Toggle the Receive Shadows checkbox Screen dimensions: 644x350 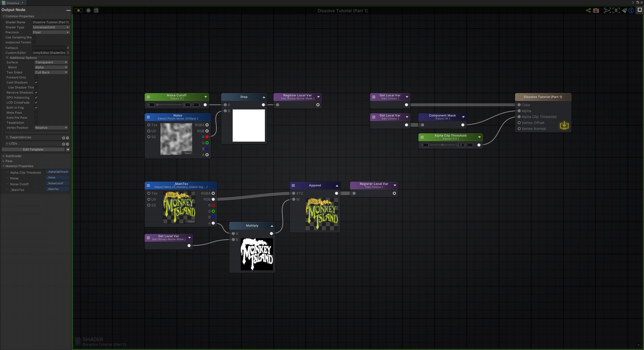(36, 92)
